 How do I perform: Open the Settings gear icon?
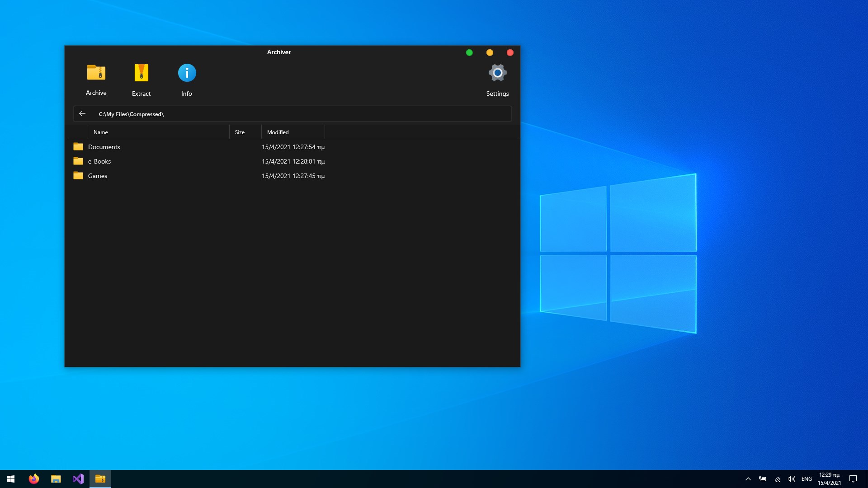pyautogui.click(x=497, y=73)
